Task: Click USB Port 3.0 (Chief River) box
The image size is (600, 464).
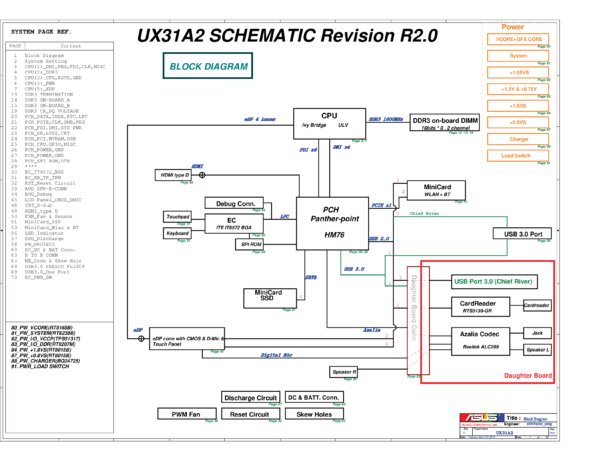Action: coord(494,282)
